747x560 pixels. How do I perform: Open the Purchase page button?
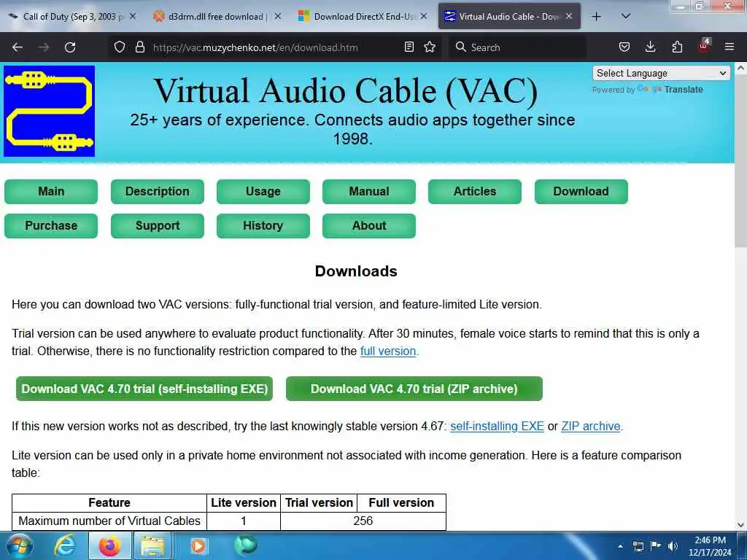(51, 226)
